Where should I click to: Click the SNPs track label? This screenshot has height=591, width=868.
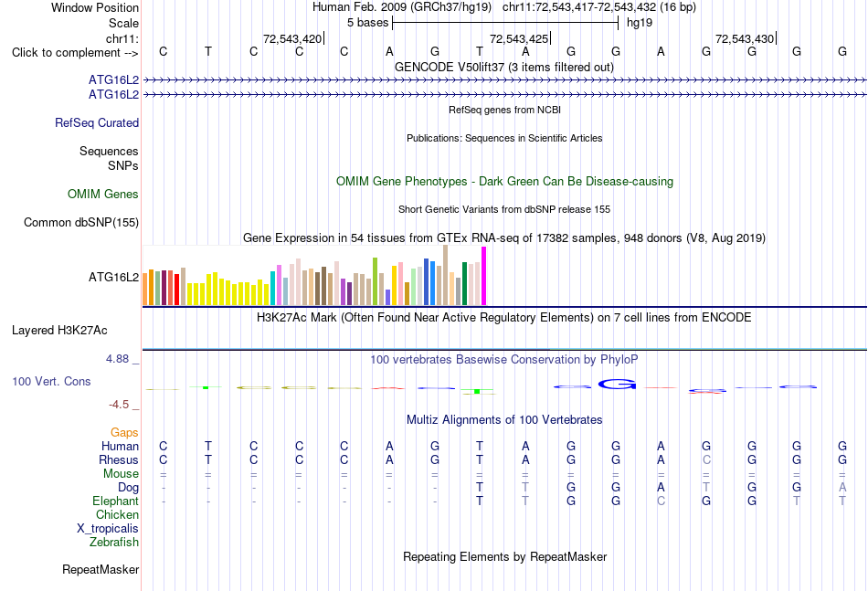tap(123, 165)
